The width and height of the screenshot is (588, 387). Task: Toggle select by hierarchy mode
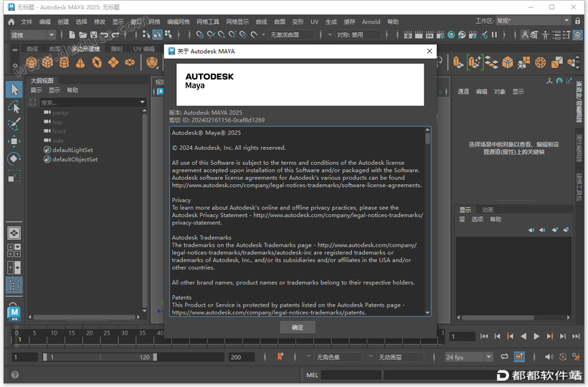click(x=146, y=35)
